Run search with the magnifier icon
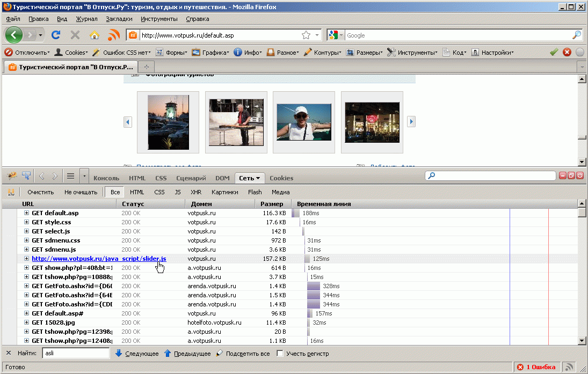Image resolution: width=588 pixels, height=374 pixels. pos(577,35)
